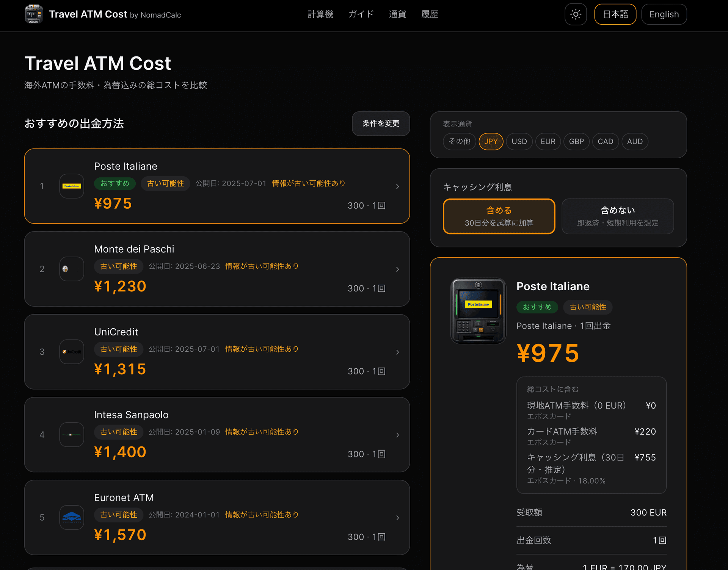
Task: Click the カードATM手数料 ¥220 line
Action: 591,436
